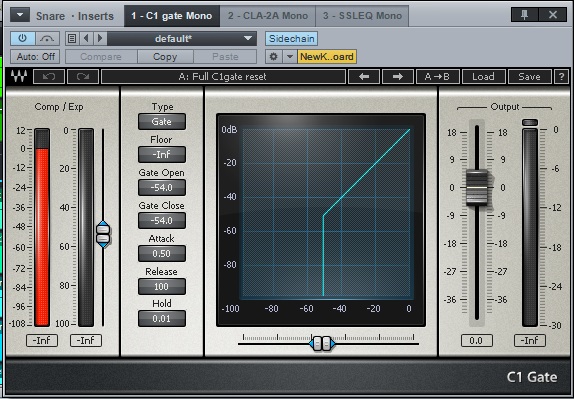
Task: Switch to 1 - C1 gate Mono tab
Action: 172,16
